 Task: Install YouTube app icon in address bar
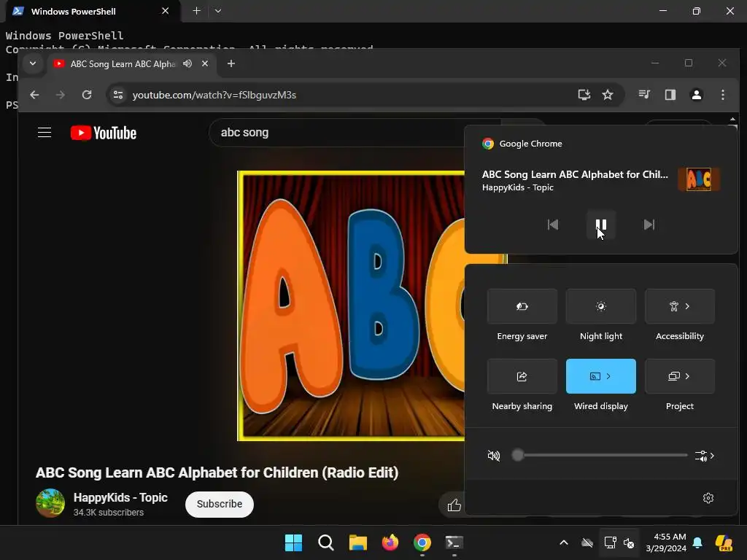pyautogui.click(x=584, y=95)
